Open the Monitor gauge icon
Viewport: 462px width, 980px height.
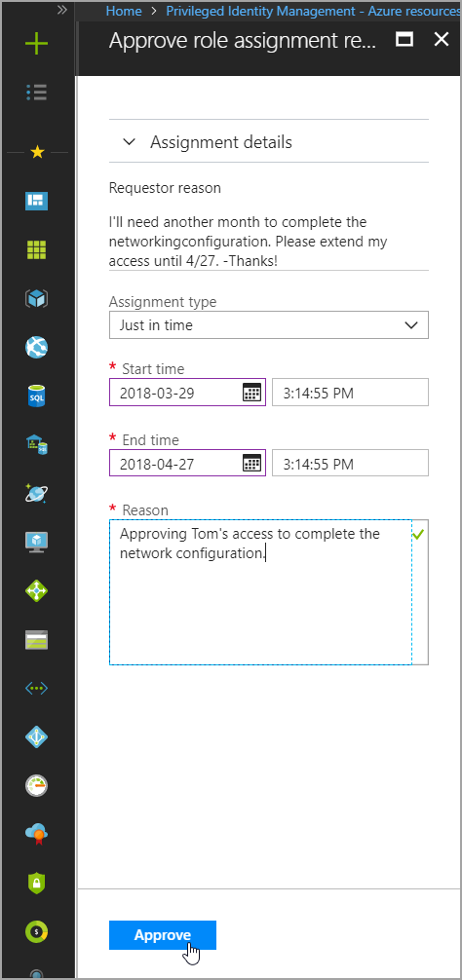click(x=36, y=785)
